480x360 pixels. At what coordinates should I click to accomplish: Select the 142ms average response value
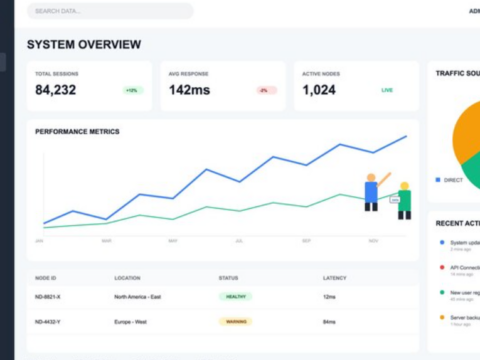[x=189, y=90]
